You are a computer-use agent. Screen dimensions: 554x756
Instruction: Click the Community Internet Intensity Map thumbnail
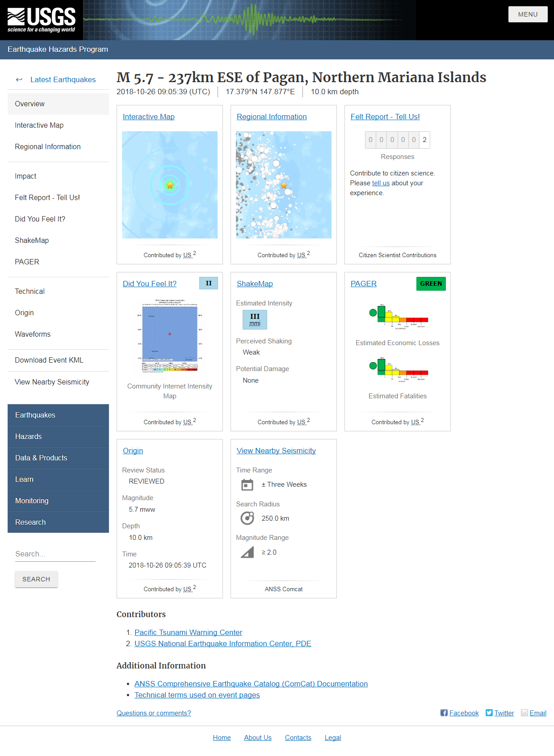coord(170,336)
